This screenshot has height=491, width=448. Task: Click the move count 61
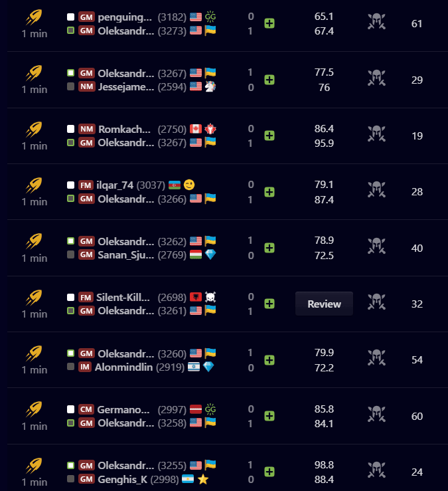point(417,24)
